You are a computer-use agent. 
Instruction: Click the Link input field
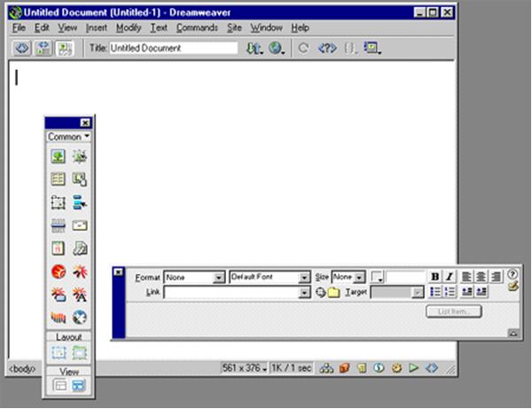pyautogui.click(x=231, y=292)
